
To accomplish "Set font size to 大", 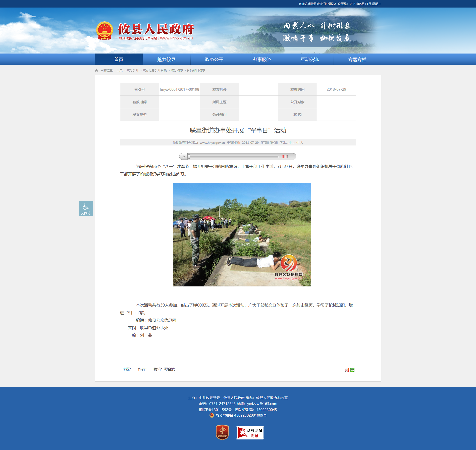I will point(302,143).
